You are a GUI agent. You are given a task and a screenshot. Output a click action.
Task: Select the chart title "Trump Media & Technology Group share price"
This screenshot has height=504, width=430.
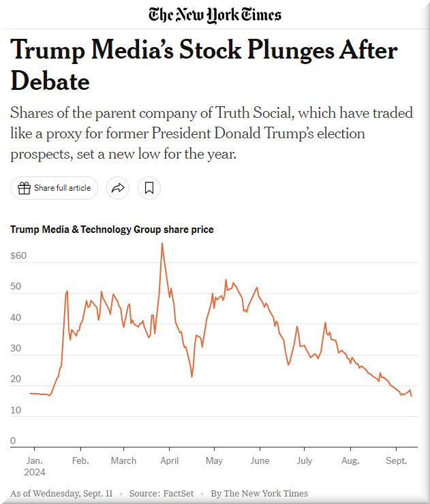pyautogui.click(x=112, y=230)
